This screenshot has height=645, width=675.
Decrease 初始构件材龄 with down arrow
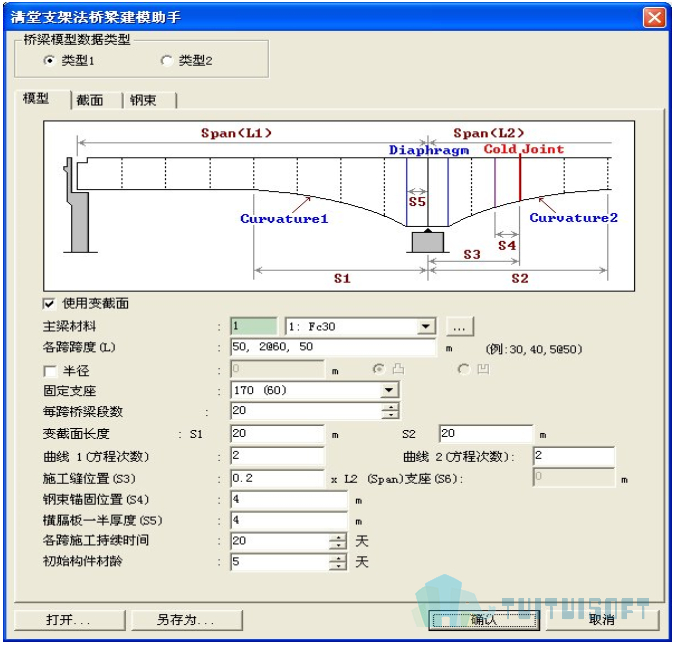(338, 566)
